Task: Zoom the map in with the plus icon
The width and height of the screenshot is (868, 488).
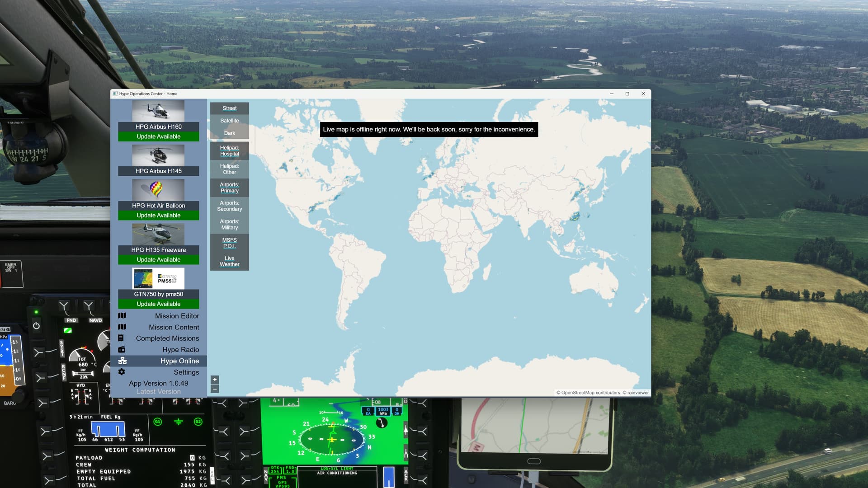Action: [x=214, y=380]
